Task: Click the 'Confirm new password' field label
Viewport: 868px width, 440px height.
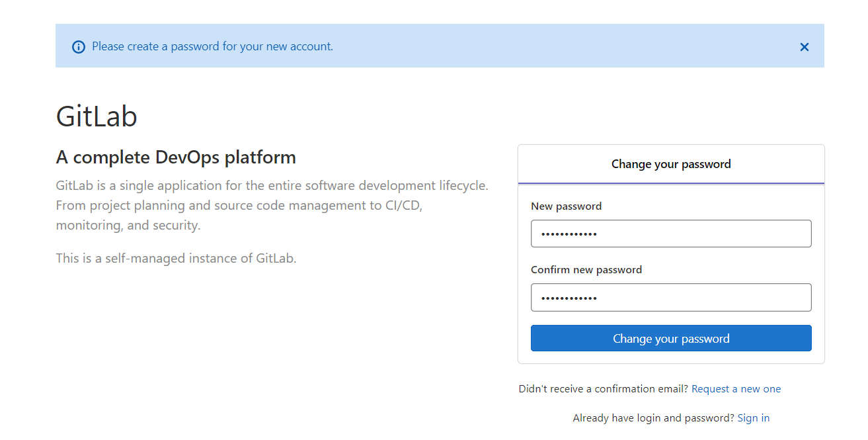Action: pos(586,270)
